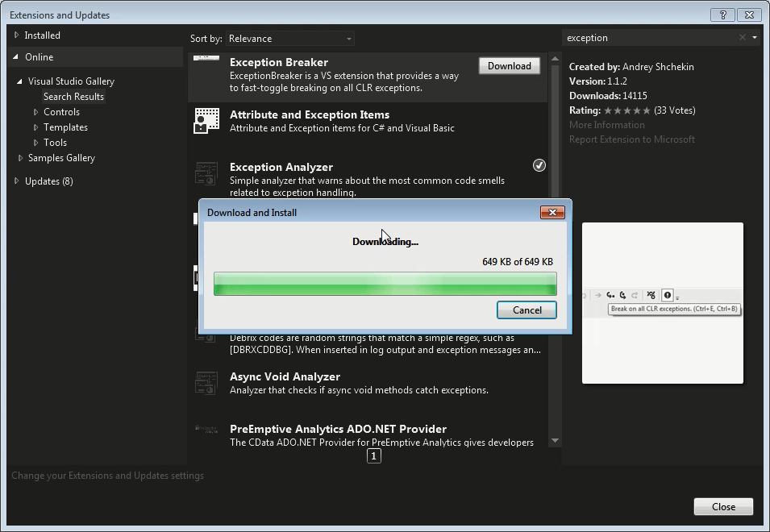Click the green download progress bar
This screenshot has width=770, height=532.
(x=385, y=284)
